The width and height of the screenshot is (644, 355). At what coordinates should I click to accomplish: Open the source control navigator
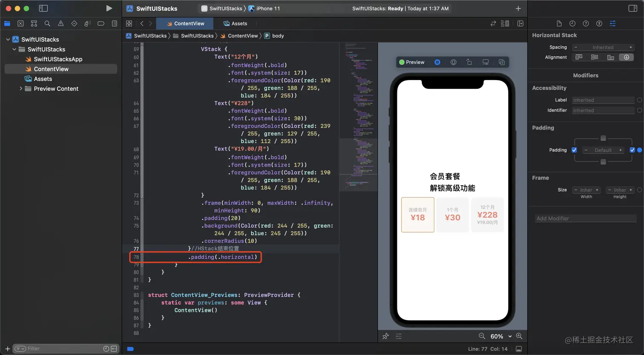(x=20, y=23)
